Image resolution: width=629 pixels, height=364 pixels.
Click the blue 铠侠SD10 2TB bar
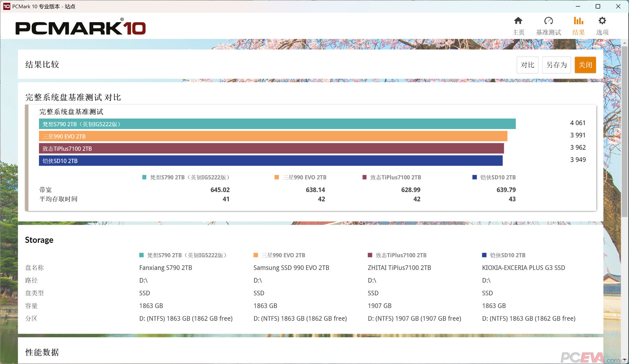click(x=270, y=160)
